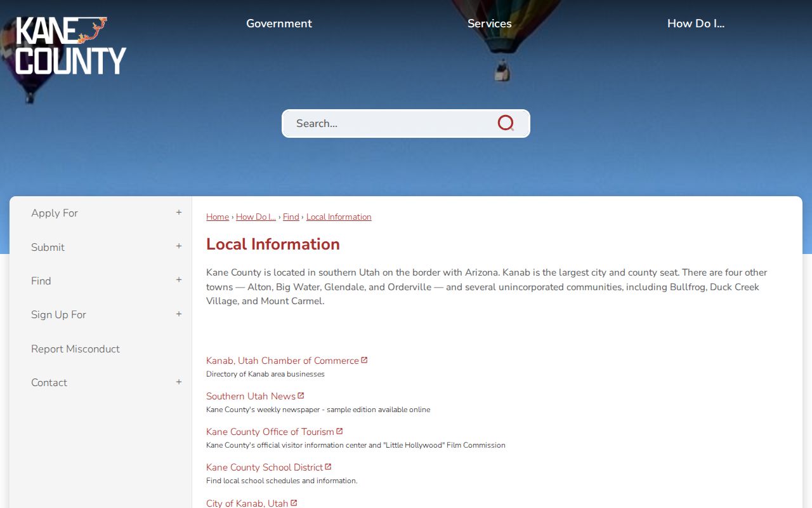Screen dimensions: 812x508
Task: Open the How Do I... breadcrumb link
Action: (256, 217)
